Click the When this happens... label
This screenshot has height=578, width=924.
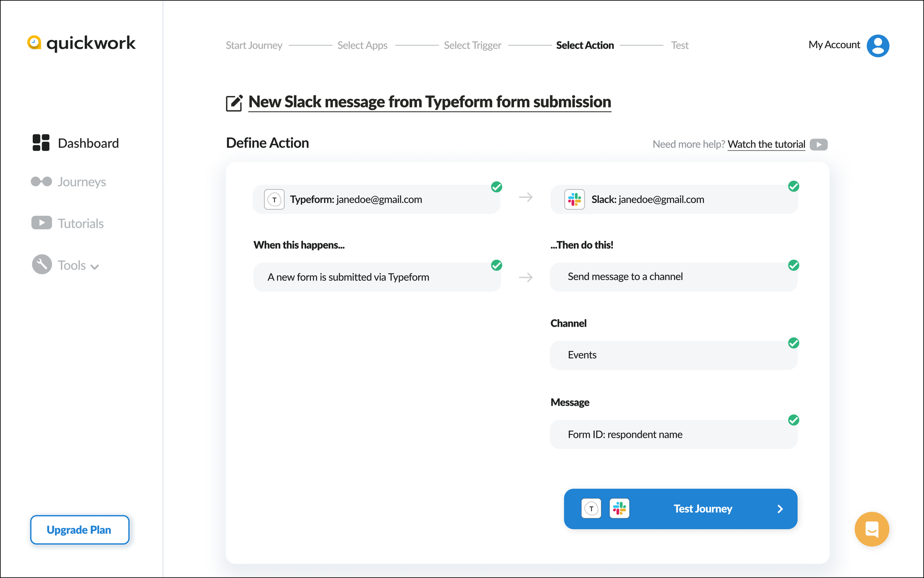tap(299, 245)
